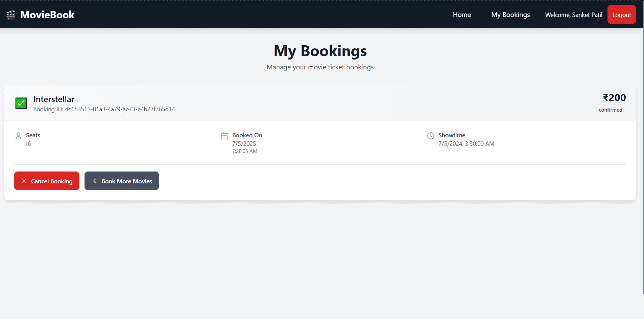Click 'Manage your movie ticket bookings' subtitle

pyautogui.click(x=320, y=67)
